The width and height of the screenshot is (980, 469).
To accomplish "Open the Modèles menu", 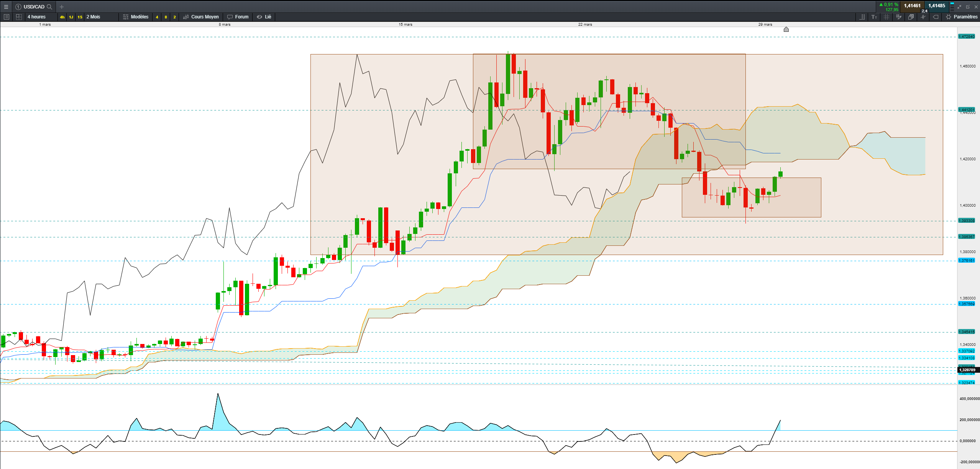I will [x=136, y=17].
